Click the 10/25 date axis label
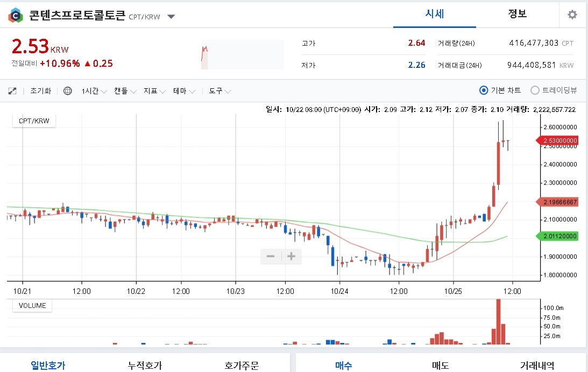 (453, 291)
